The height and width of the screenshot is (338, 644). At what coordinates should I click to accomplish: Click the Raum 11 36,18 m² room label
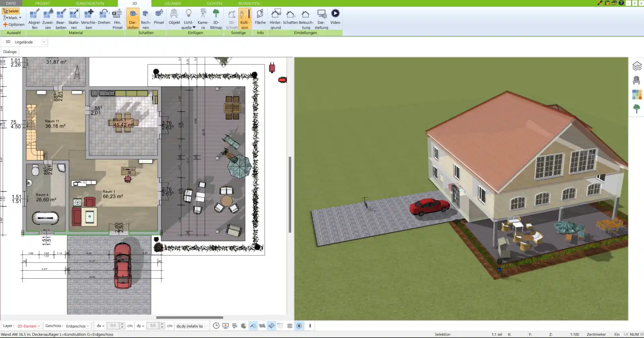click(x=55, y=124)
